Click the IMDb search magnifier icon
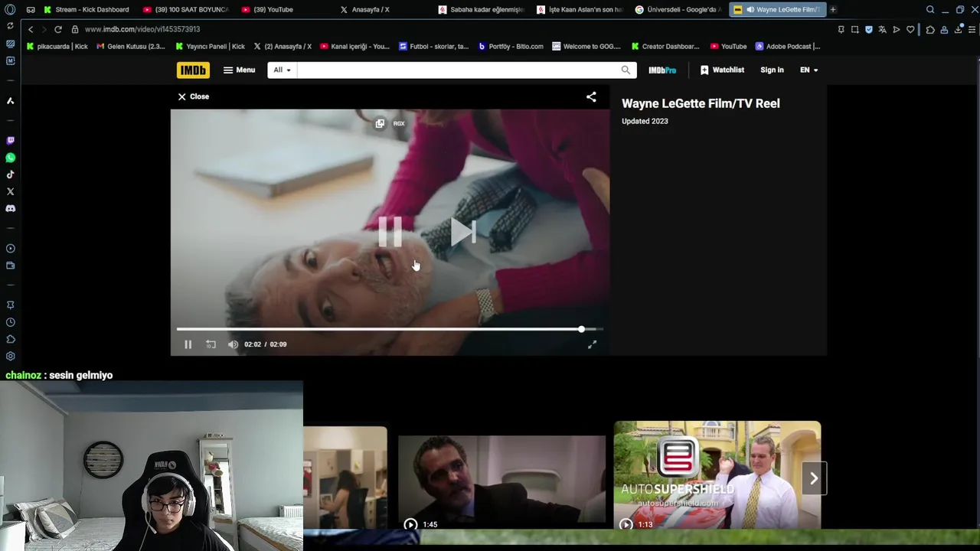 [x=626, y=70]
